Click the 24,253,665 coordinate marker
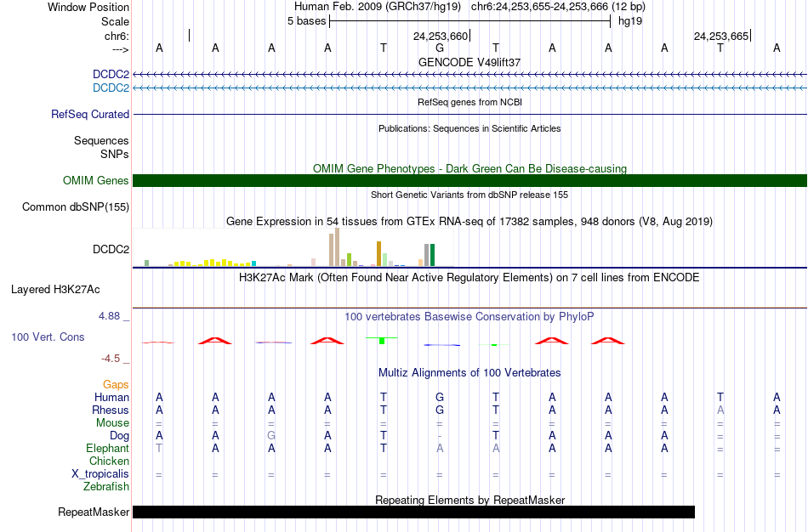 721,36
